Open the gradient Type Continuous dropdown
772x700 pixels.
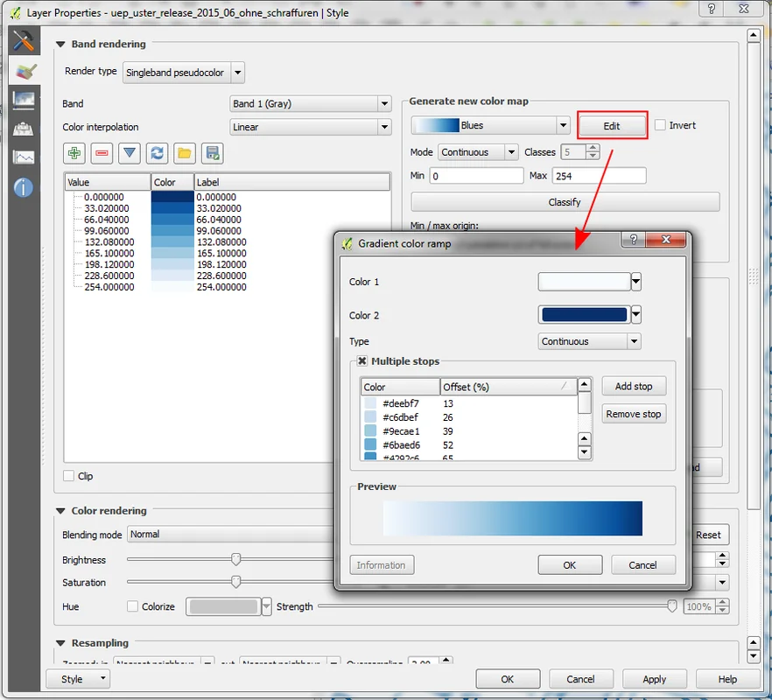point(589,341)
